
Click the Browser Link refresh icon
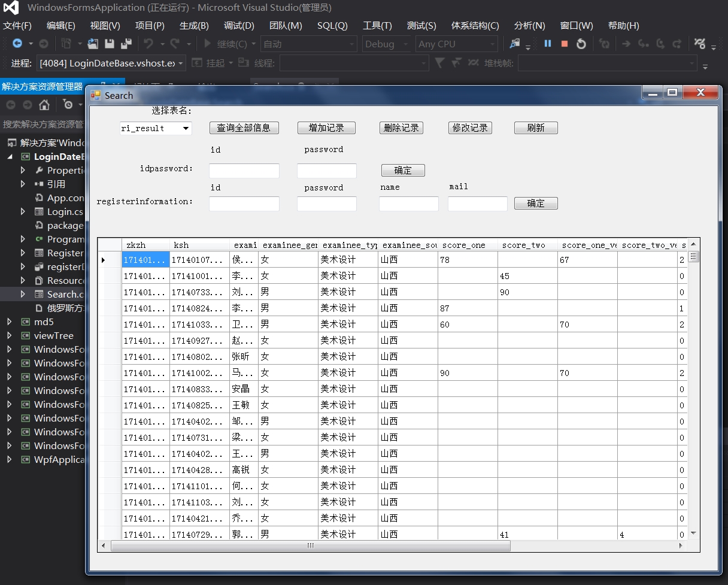[604, 44]
